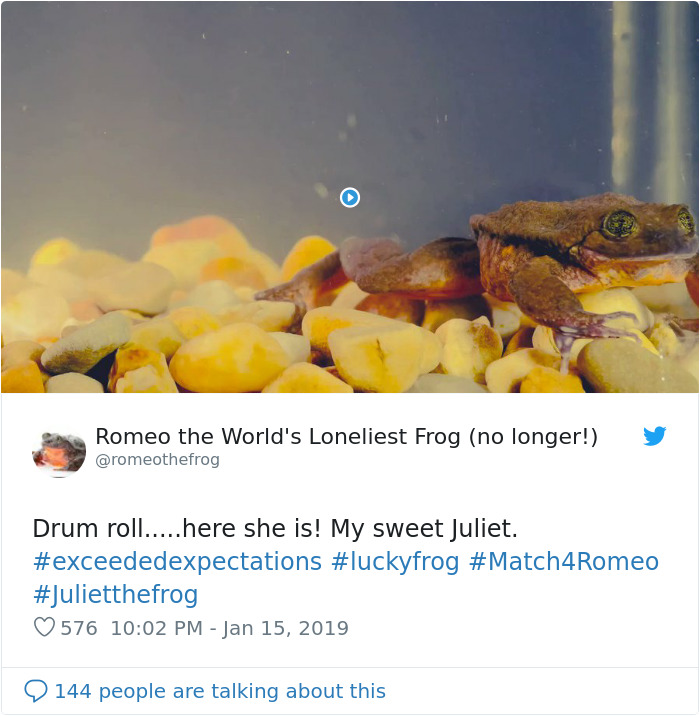Open the #Match4Romeo hashtag
The height and width of the screenshot is (716, 700).
point(563,562)
